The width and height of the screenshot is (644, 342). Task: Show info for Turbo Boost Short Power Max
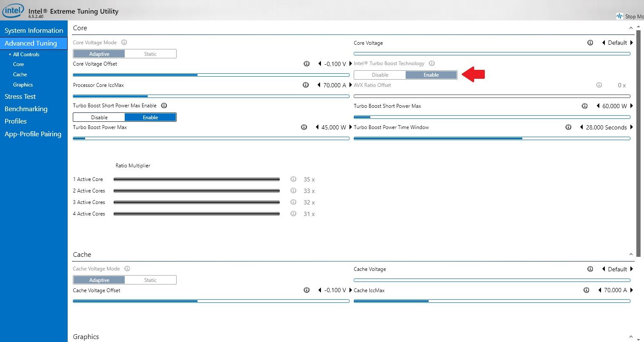[585, 106]
